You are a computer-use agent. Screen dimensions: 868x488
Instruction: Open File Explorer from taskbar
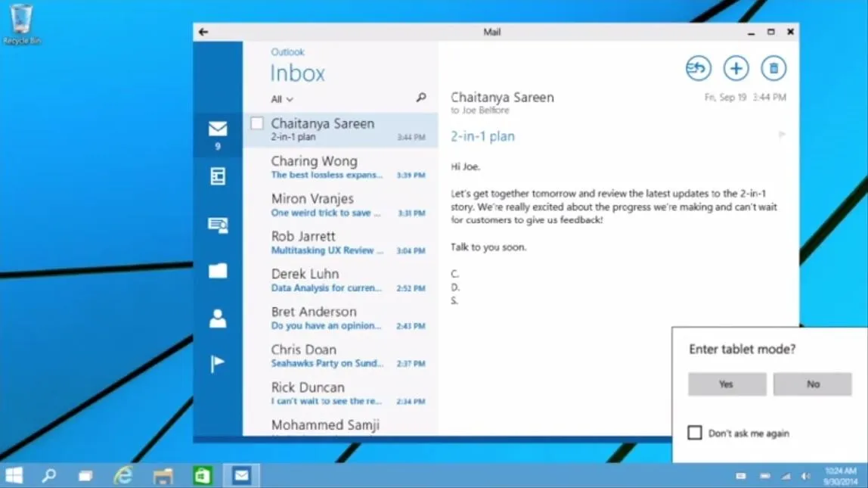tap(163, 476)
